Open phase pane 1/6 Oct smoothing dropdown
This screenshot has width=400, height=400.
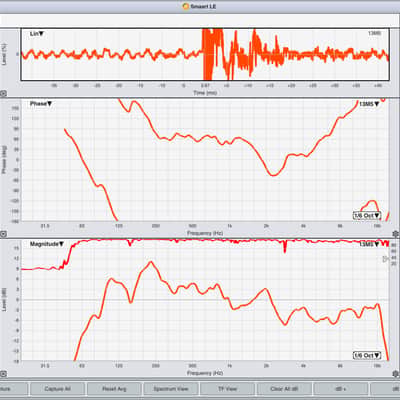tap(367, 215)
